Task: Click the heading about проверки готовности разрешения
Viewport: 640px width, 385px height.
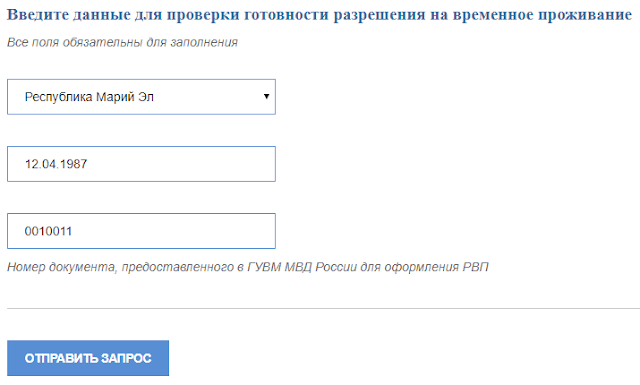Action: (x=320, y=15)
